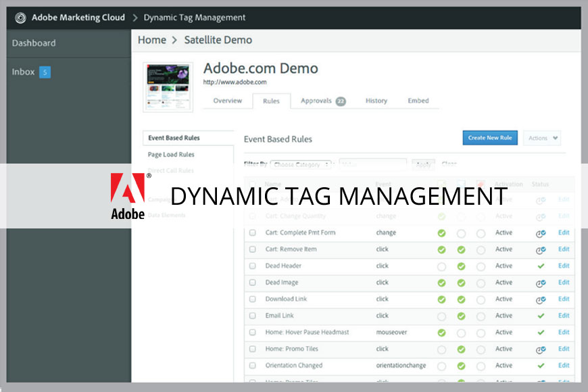
Task: Select the Dead Image rule checkbox
Action: (x=252, y=283)
